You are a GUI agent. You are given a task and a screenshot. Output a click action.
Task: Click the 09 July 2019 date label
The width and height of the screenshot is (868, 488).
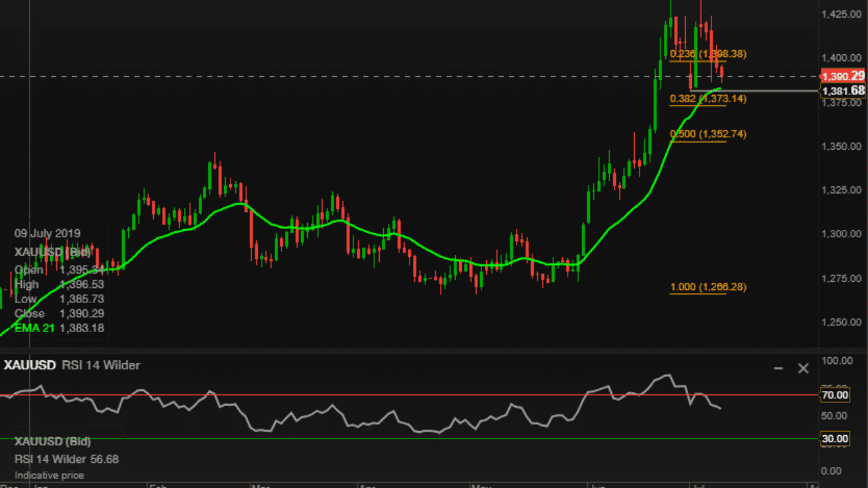pos(47,234)
